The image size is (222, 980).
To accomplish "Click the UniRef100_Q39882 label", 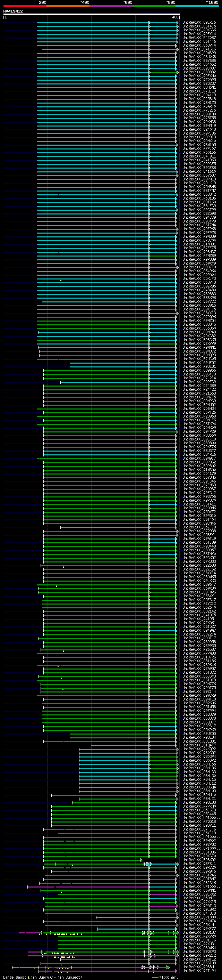I will click(199, 72).
